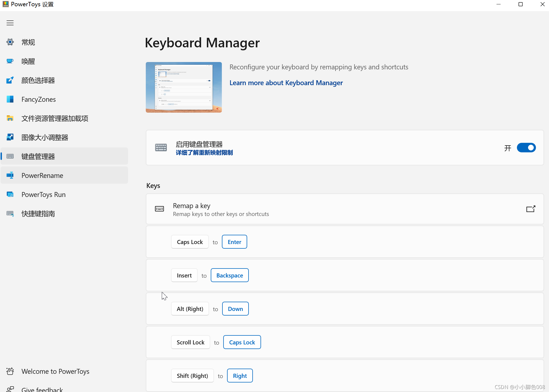Open the PowerToys Run page

pos(64,194)
